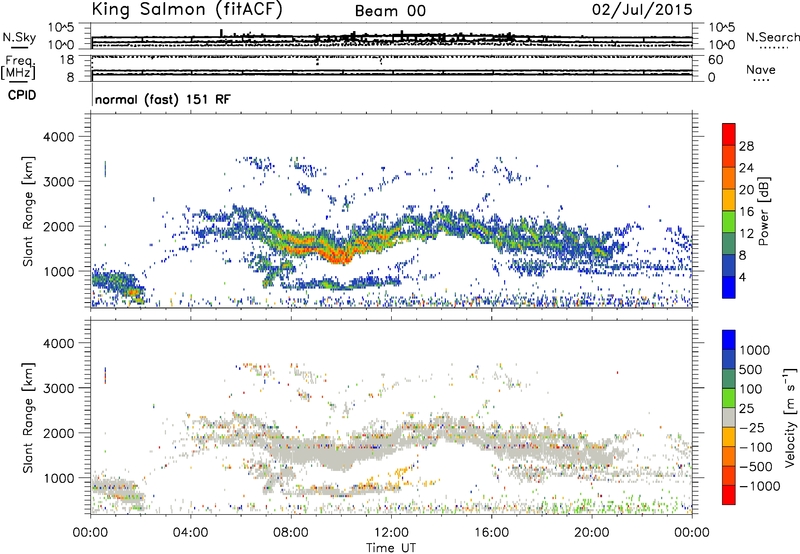Click the '18' frequency tick label

pyautogui.click(x=67, y=59)
